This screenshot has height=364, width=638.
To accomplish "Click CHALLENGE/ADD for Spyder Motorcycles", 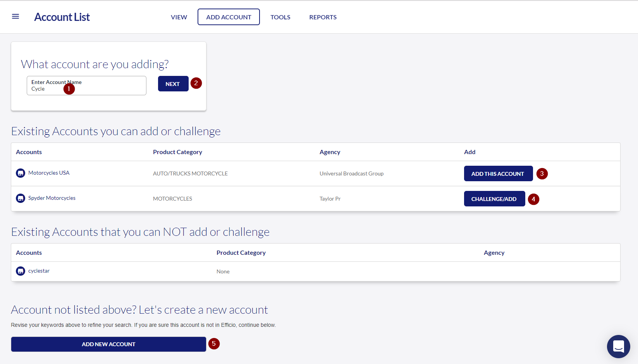I will pyautogui.click(x=494, y=199).
